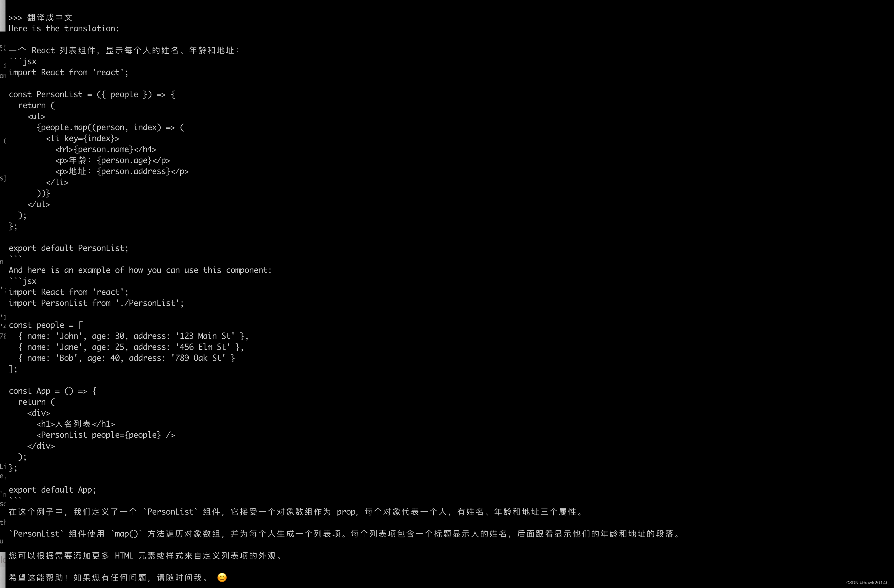The image size is (894, 588).
Task: Click the CSDN @hawk2014bj watermark
Action: (867, 583)
